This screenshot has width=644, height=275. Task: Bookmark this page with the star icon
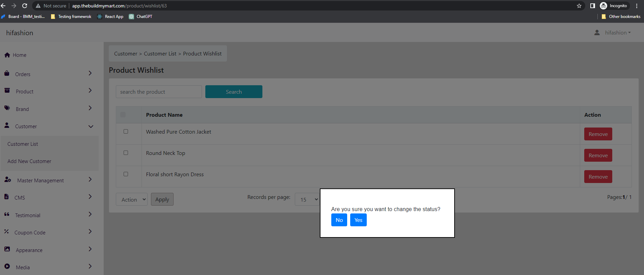[x=579, y=6]
